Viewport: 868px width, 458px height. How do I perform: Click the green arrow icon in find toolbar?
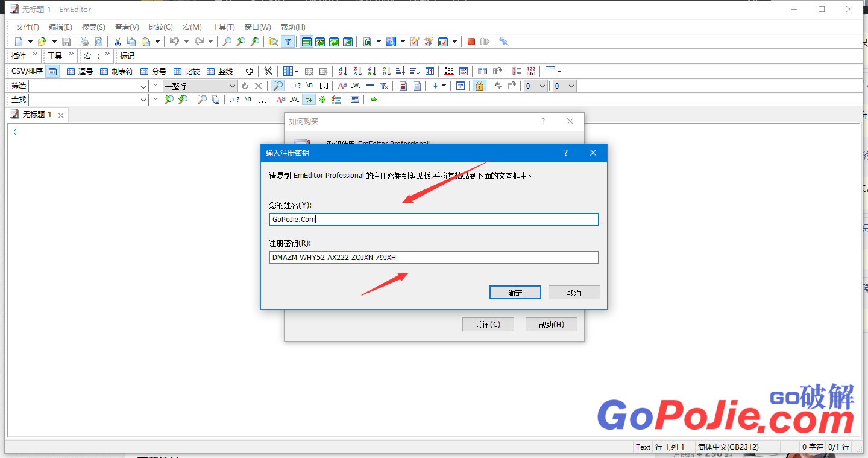(x=374, y=100)
